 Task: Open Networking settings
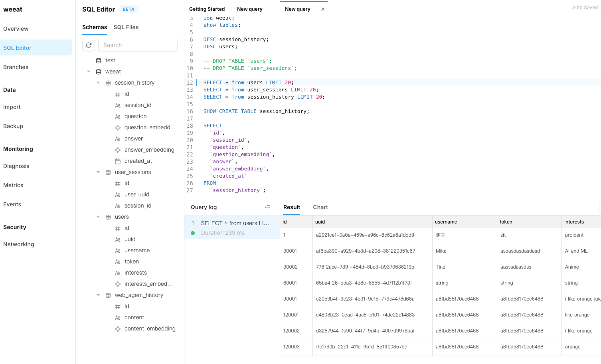pos(19,244)
